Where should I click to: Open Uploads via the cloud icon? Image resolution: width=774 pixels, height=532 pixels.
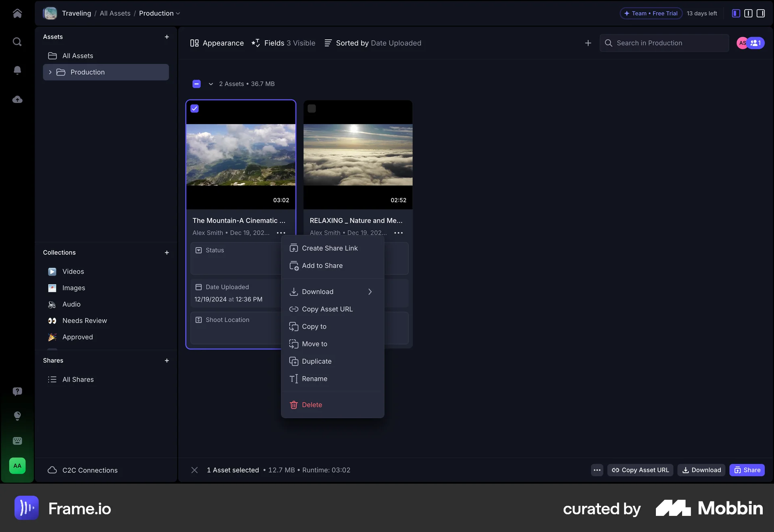coord(17,99)
